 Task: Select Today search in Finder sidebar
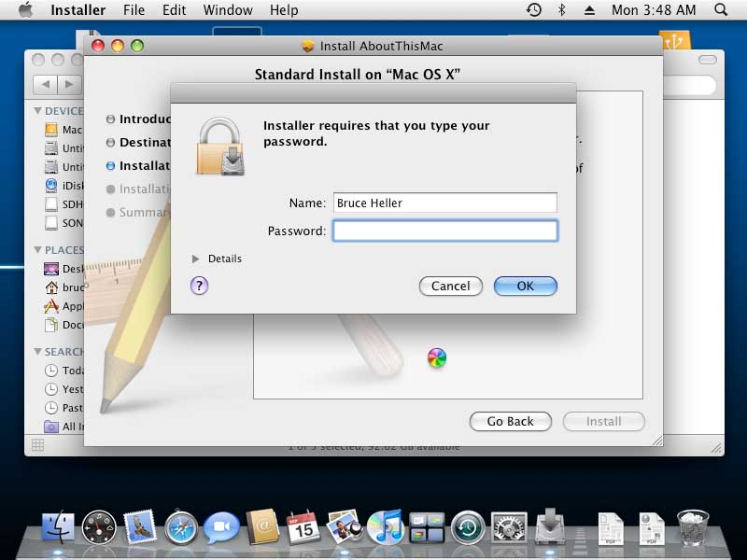click(x=63, y=370)
